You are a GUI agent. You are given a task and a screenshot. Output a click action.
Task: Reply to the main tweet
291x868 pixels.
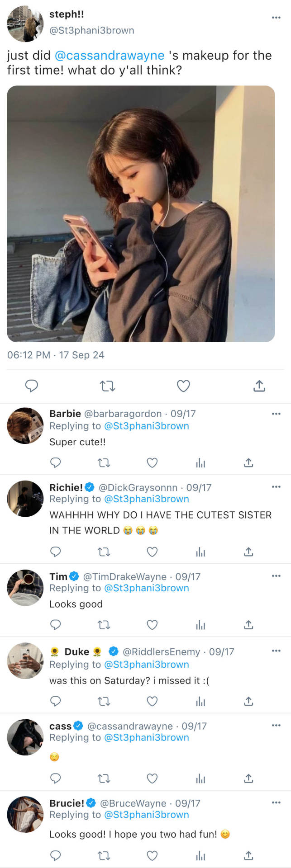pos(31,386)
